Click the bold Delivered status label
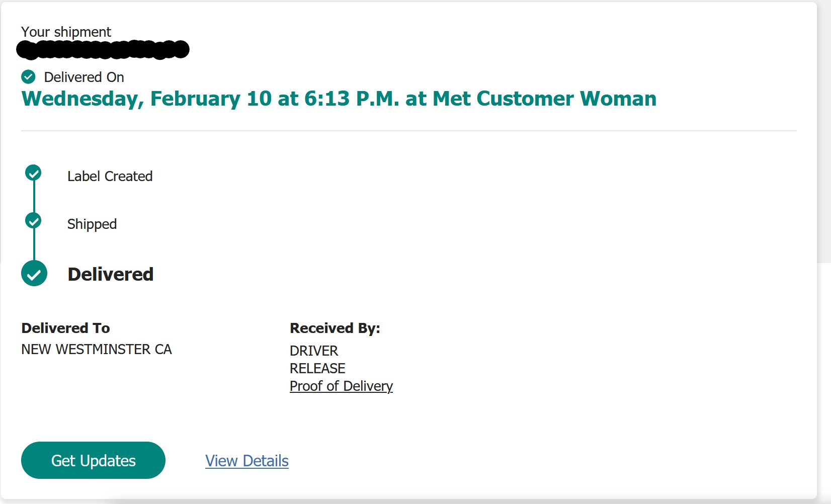 coord(111,274)
